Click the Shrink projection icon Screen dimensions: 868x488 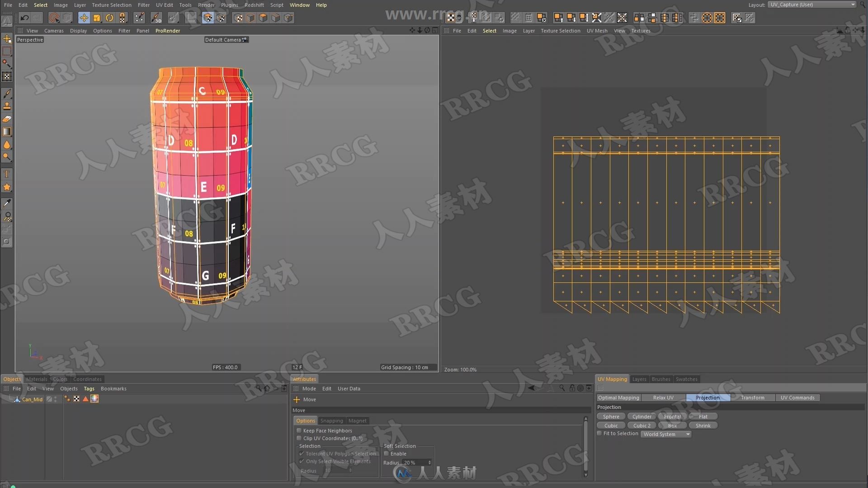[x=702, y=425]
